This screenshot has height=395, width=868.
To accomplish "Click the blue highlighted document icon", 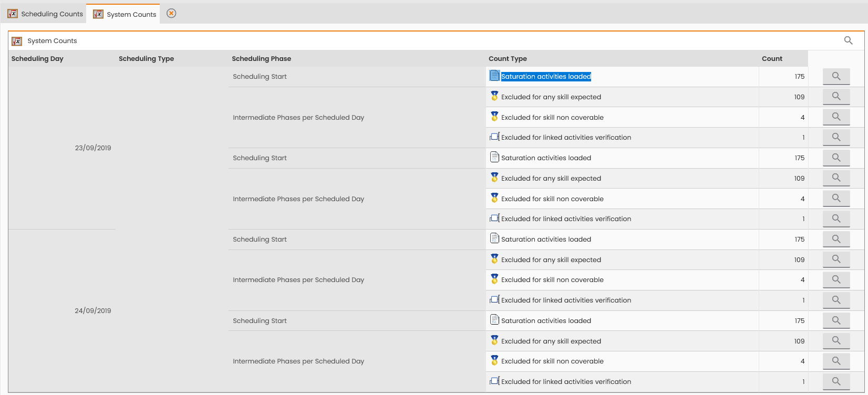I will [494, 76].
